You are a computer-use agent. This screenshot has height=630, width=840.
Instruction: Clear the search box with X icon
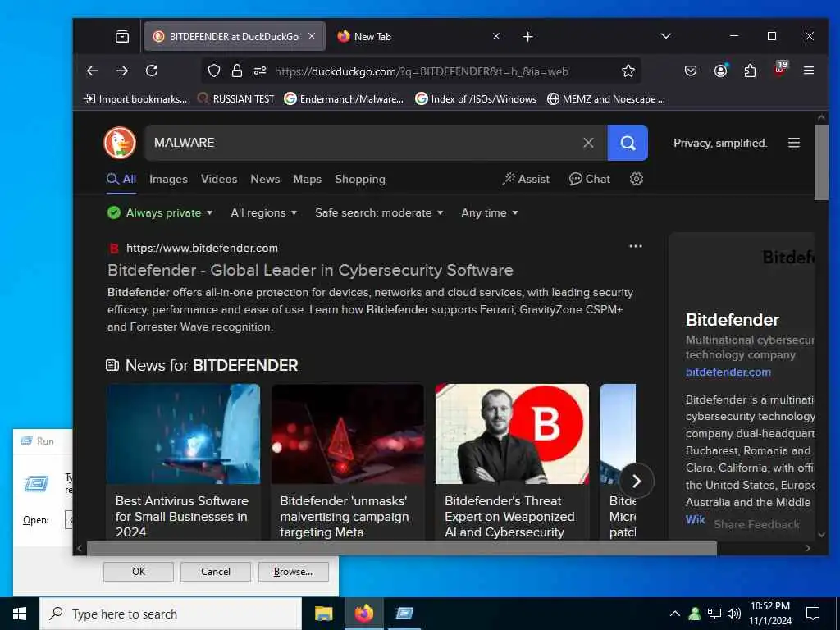coord(588,143)
